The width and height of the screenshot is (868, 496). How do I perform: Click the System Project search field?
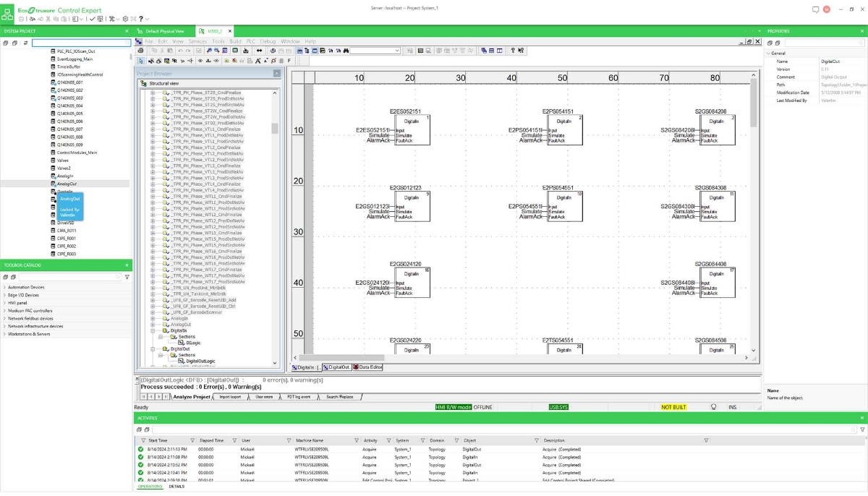click(81, 43)
